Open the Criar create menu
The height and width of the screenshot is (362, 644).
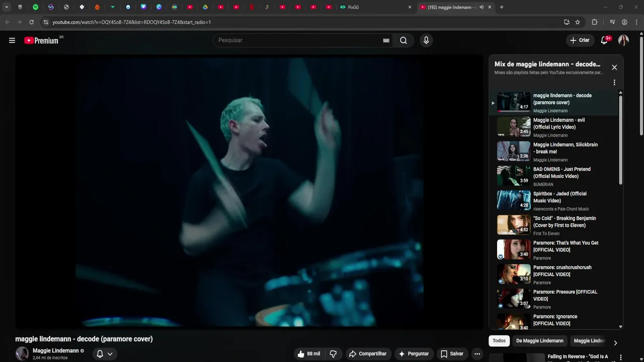point(580,40)
